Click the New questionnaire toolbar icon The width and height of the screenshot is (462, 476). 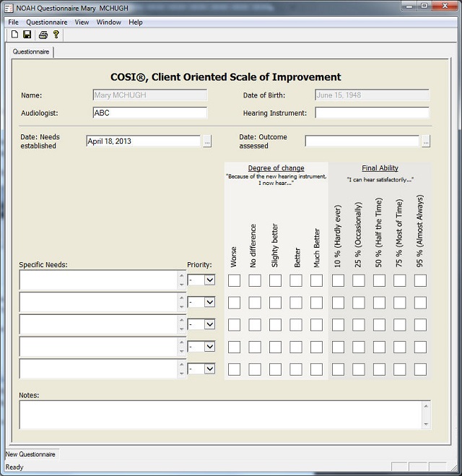click(14, 35)
